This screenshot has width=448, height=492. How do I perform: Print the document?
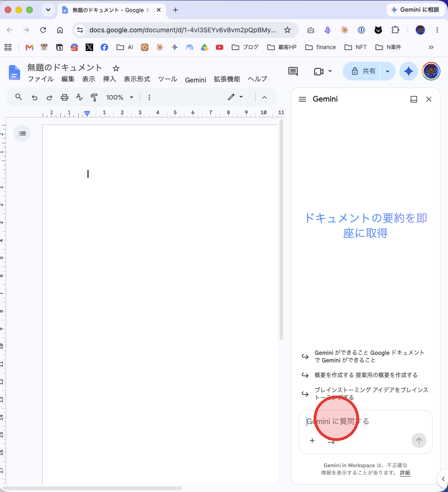pyautogui.click(x=65, y=97)
